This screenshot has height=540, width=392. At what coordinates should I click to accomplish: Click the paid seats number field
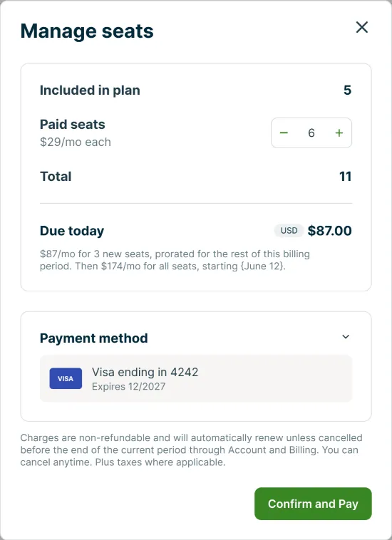[311, 133]
